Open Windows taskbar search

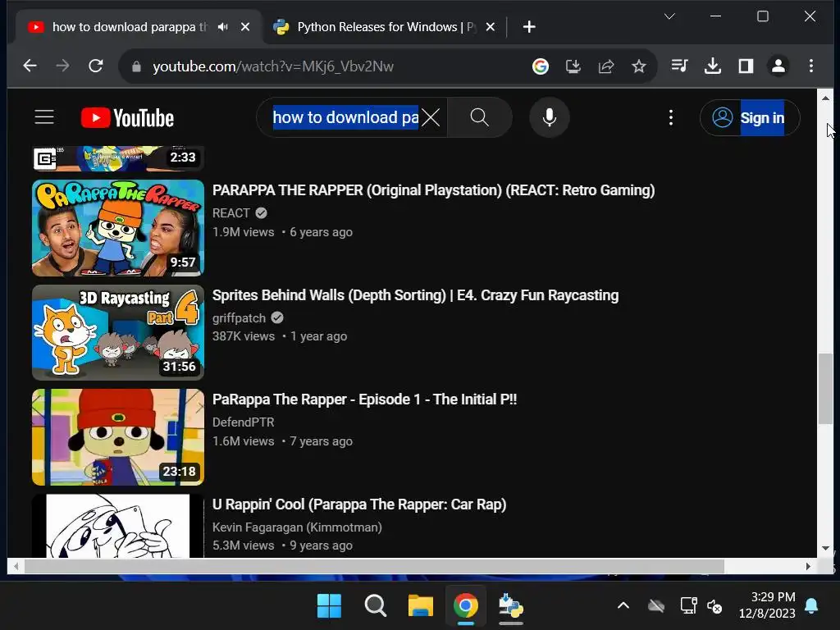click(x=375, y=606)
